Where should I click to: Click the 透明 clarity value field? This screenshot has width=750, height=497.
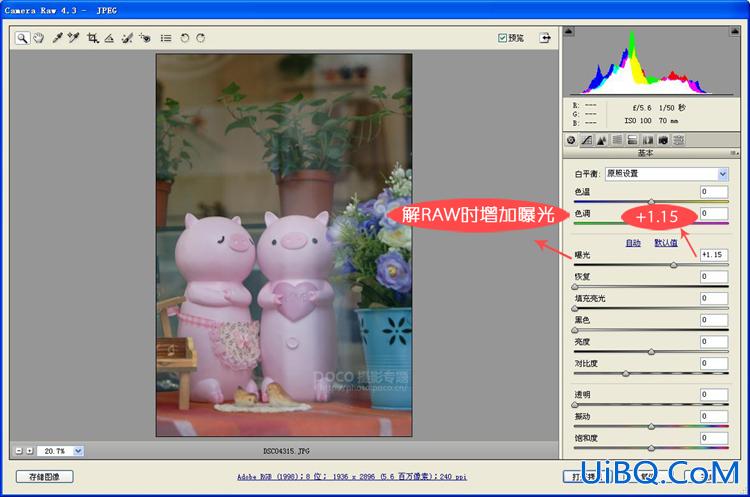tap(714, 395)
